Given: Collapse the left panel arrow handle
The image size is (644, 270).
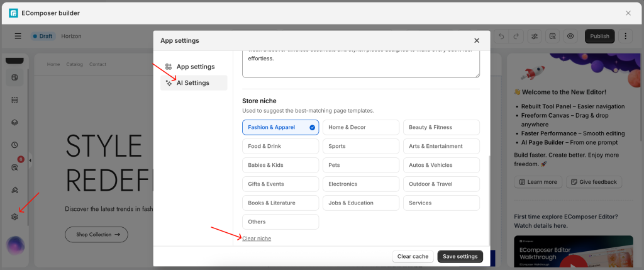Looking at the screenshot, I should [30, 160].
